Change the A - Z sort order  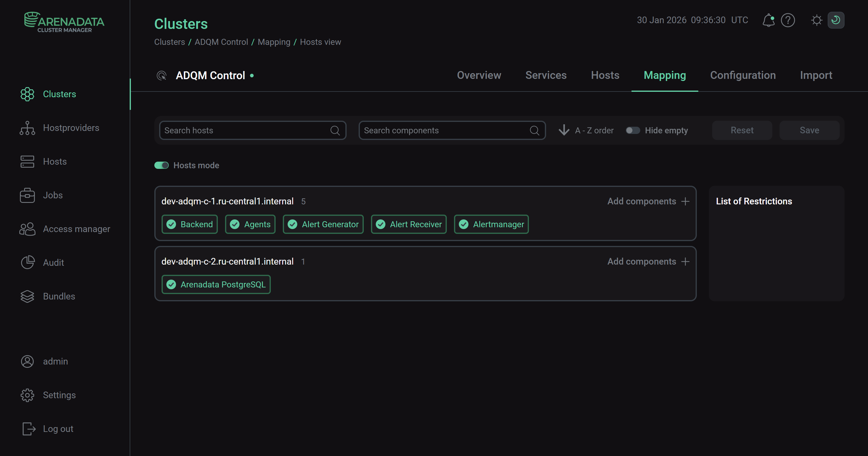pos(586,130)
